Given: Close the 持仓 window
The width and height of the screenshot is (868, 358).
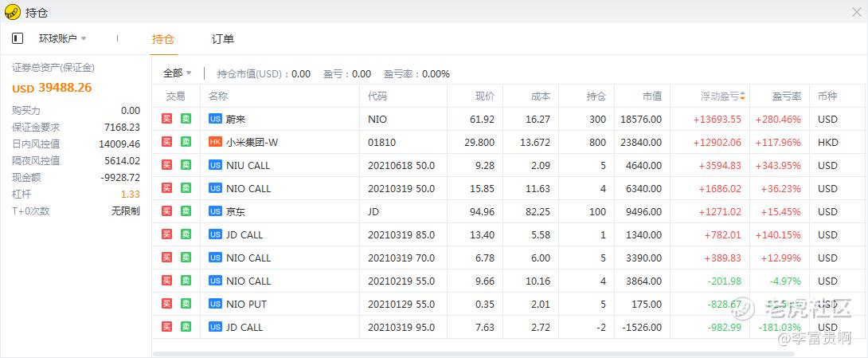Looking at the screenshot, I should tap(856, 12).
